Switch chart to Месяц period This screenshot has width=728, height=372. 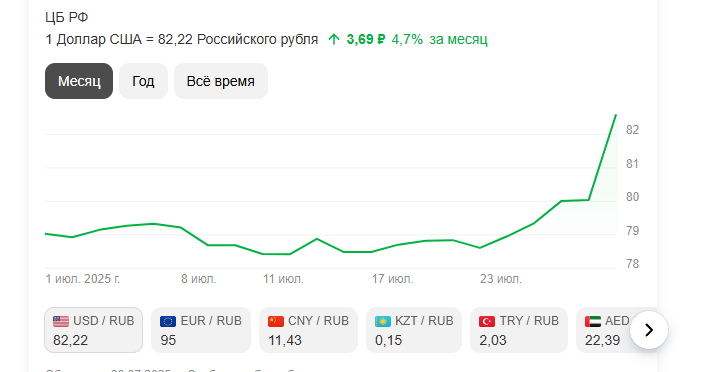(79, 81)
